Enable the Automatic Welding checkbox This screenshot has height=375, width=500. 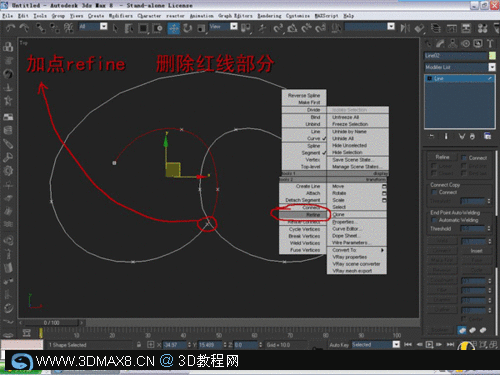pos(434,220)
